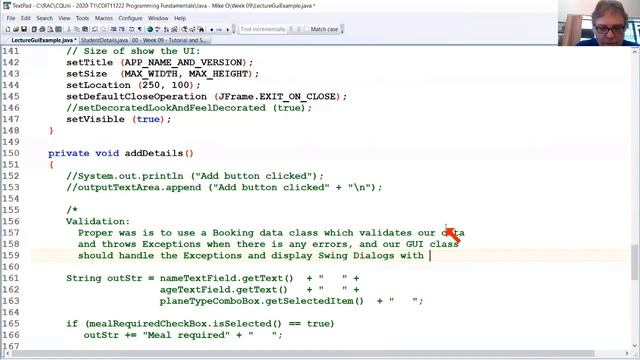Open the Help menu
This screenshot has height=360, width=640.
click(x=180, y=18)
